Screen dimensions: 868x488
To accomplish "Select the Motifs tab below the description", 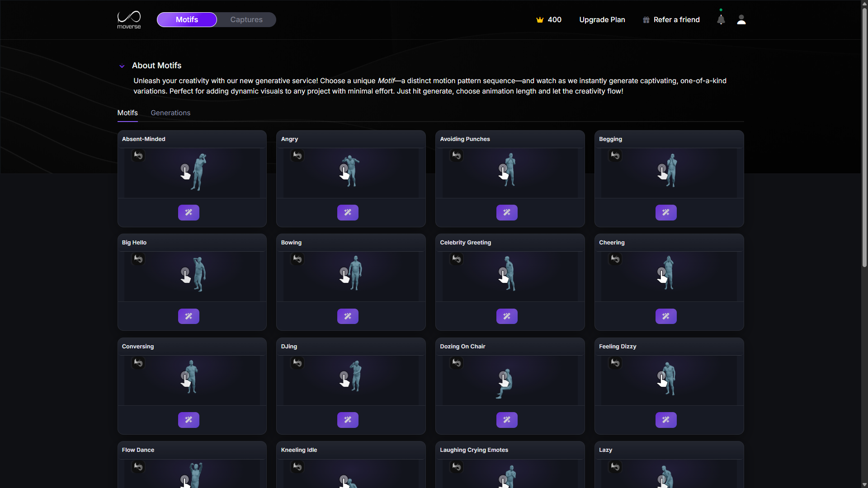I will click(127, 113).
